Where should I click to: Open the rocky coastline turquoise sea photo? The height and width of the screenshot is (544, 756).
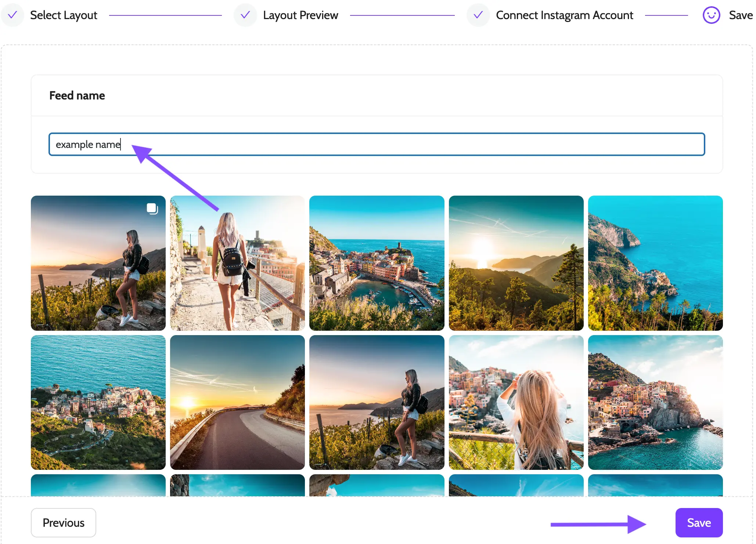tap(655, 263)
